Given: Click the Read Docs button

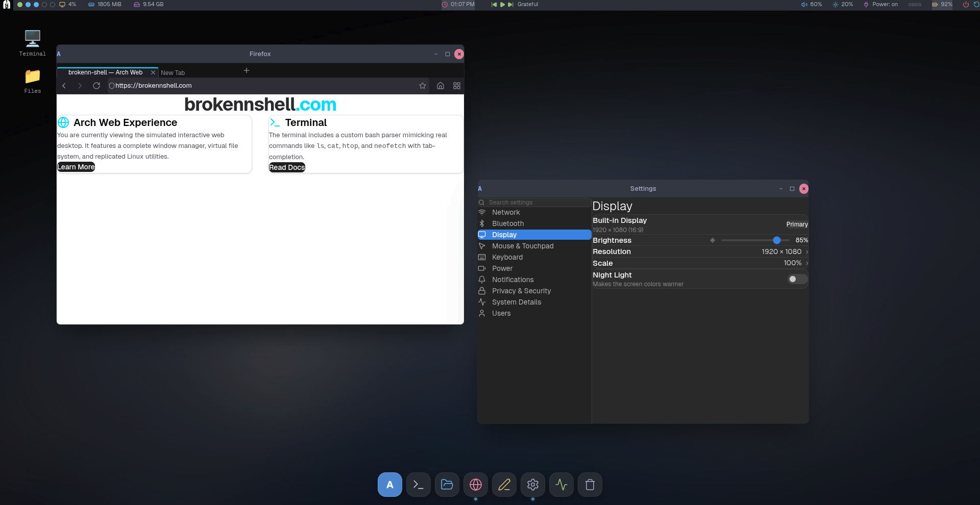Looking at the screenshot, I should (287, 167).
